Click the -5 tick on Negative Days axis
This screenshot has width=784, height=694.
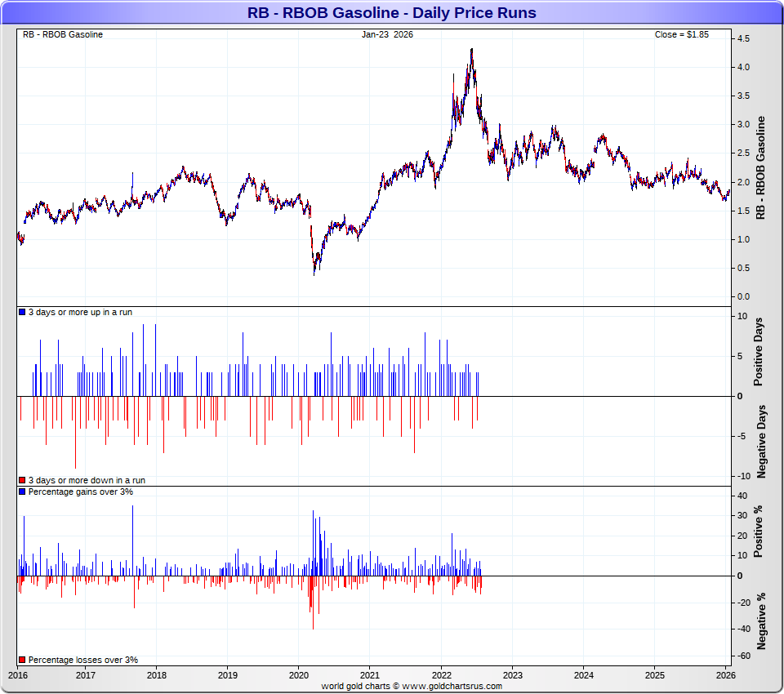742,437
